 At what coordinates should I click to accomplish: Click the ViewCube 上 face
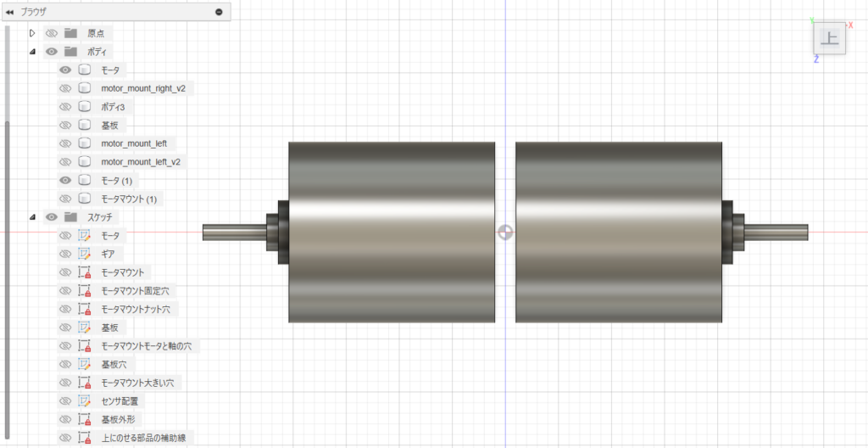(828, 38)
